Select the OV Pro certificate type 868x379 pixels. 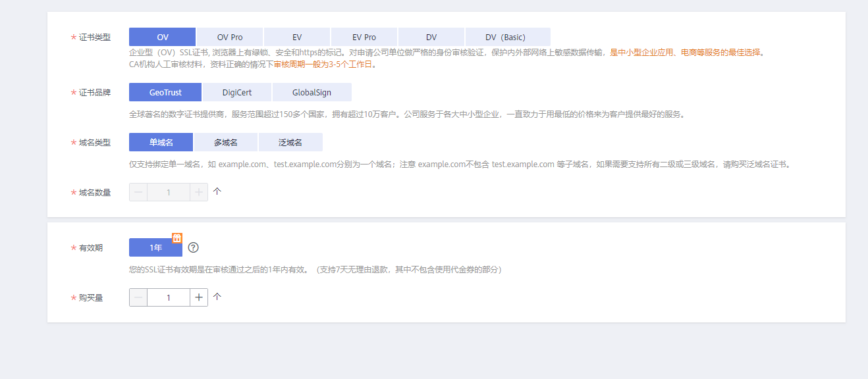(230, 37)
